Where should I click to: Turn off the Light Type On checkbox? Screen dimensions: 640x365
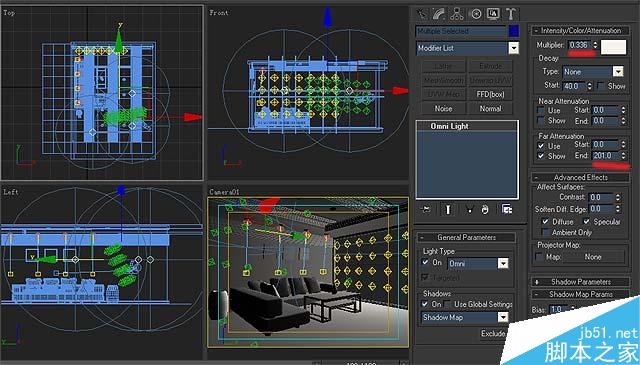pyautogui.click(x=425, y=263)
